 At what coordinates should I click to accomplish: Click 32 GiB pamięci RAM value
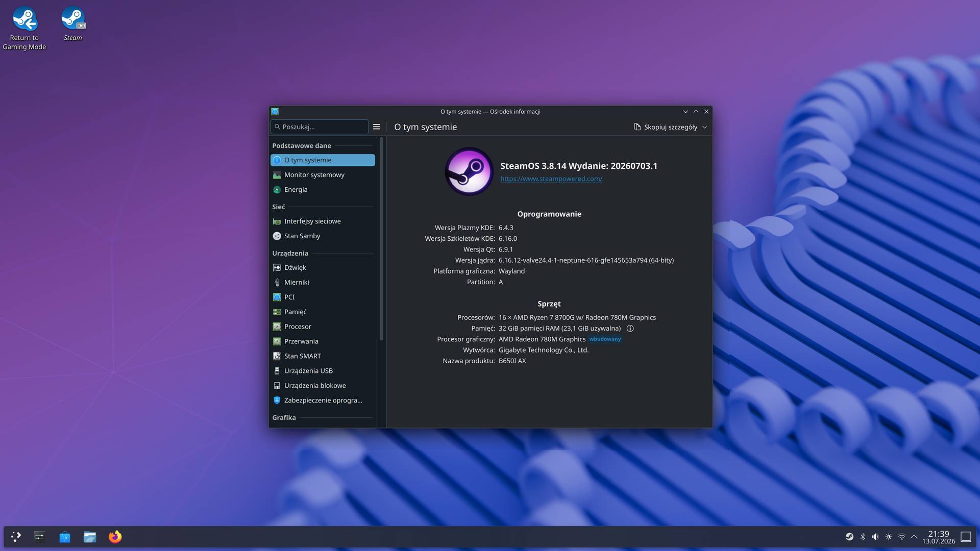click(559, 329)
